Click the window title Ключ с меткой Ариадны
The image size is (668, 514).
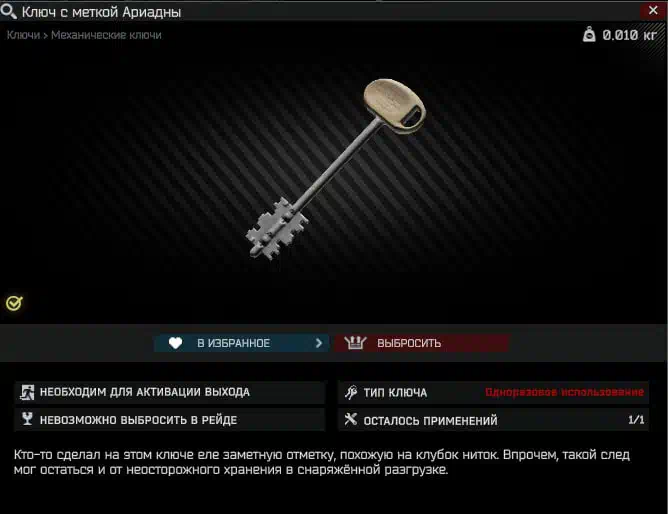[x=101, y=12]
